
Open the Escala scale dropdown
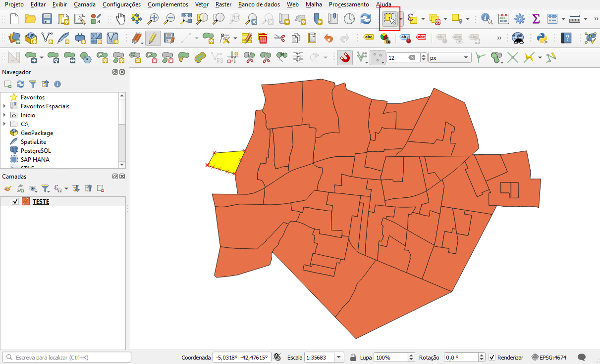tap(339, 358)
